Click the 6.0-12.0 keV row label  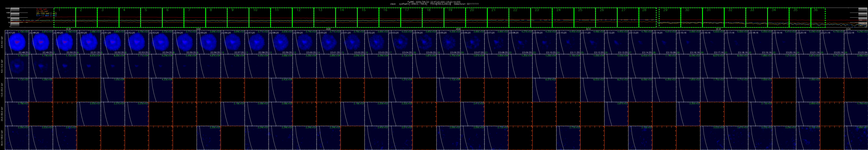(x=2, y=66)
